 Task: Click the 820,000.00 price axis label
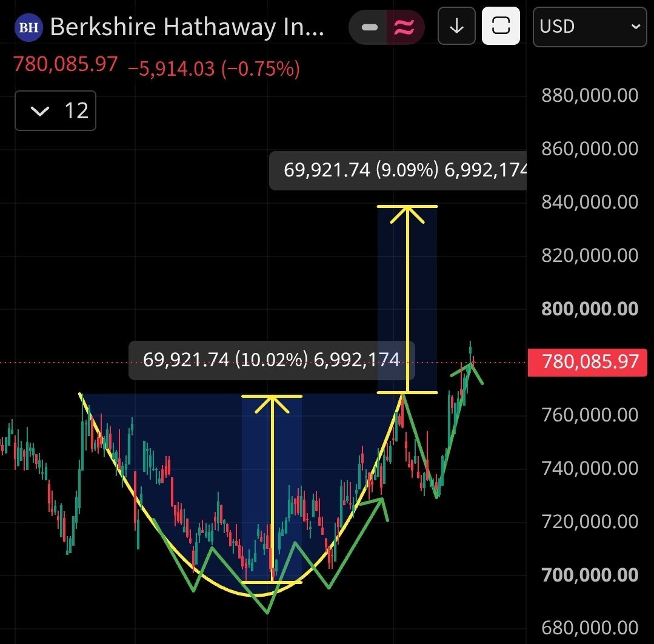tap(590, 255)
